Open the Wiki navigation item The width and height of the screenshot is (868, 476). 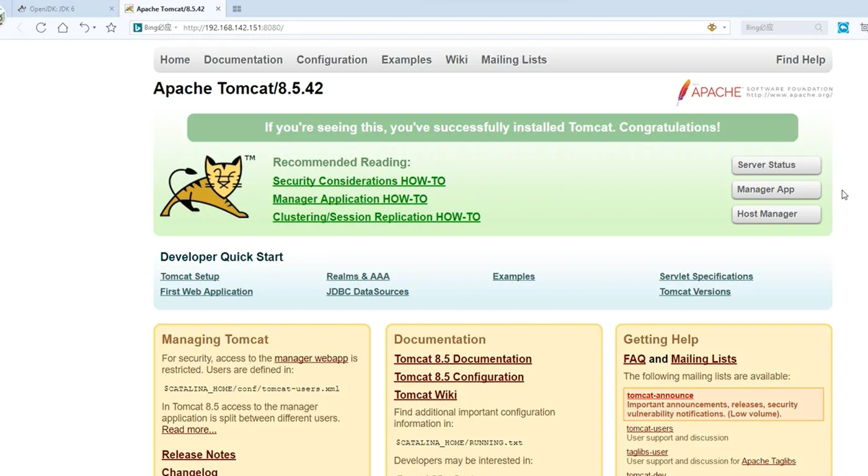pos(456,60)
